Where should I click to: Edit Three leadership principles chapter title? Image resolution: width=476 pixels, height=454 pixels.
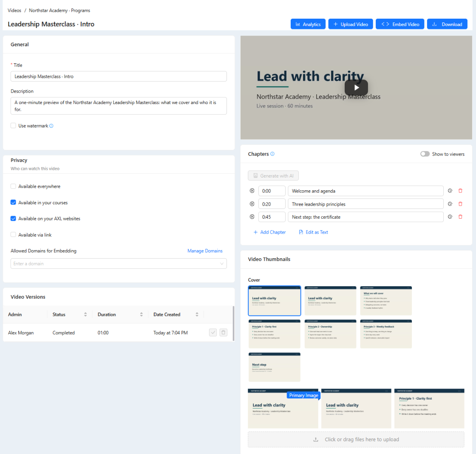coord(365,204)
